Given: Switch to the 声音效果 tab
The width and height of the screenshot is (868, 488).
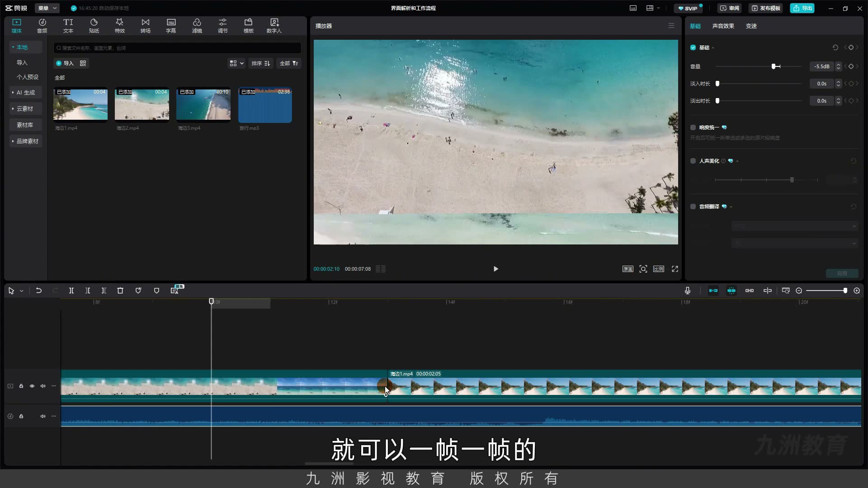Looking at the screenshot, I should 723,26.
